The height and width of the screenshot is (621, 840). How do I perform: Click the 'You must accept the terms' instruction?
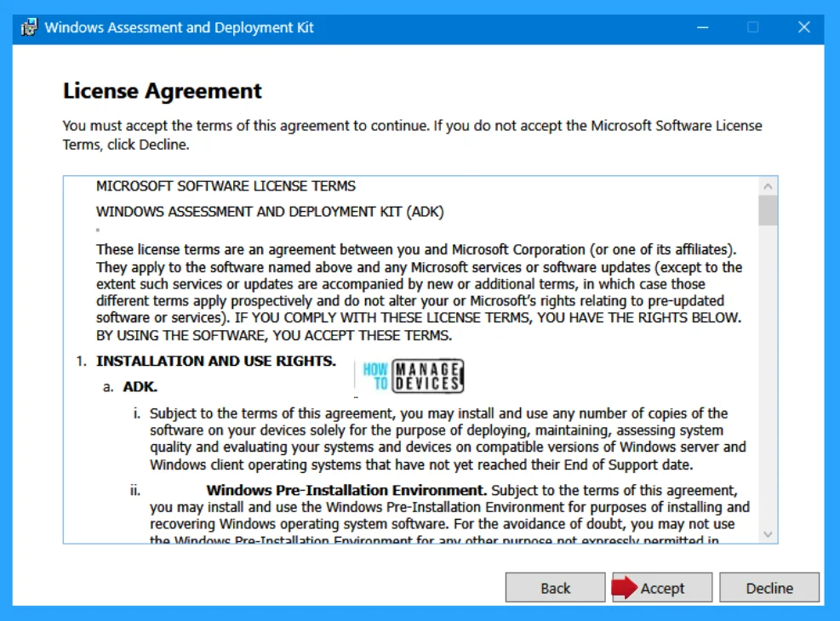click(247, 126)
